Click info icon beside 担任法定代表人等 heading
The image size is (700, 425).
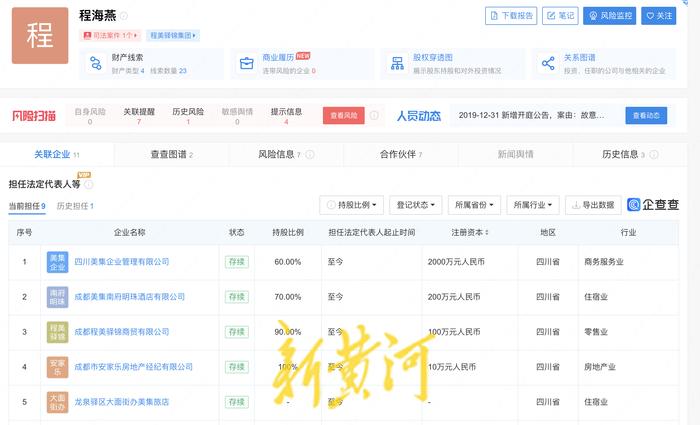pos(89,184)
